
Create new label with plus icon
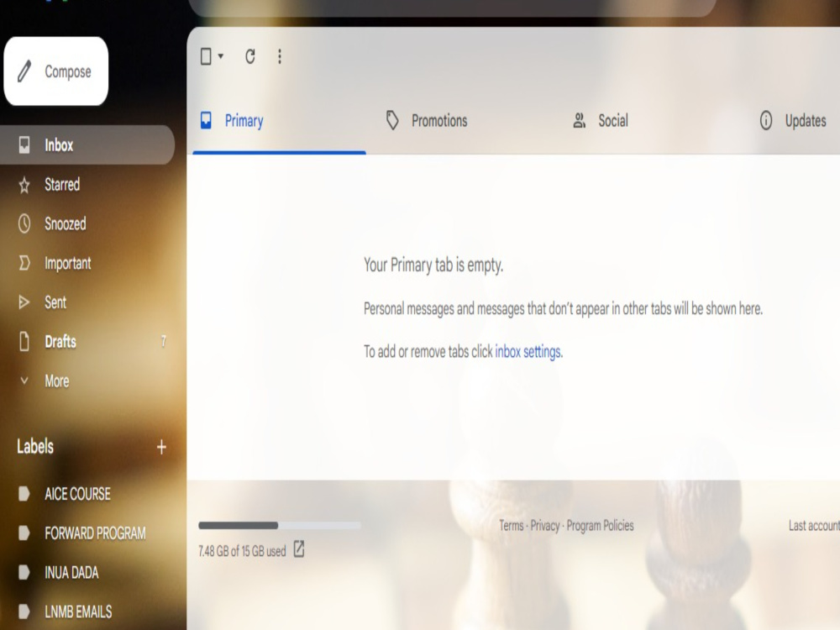(161, 447)
